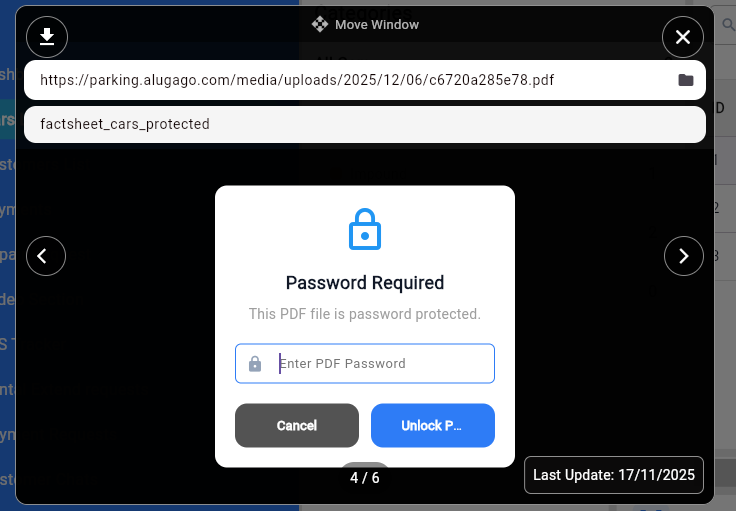Click the download file icon
The image size is (736, 511).
pos(46,38)
